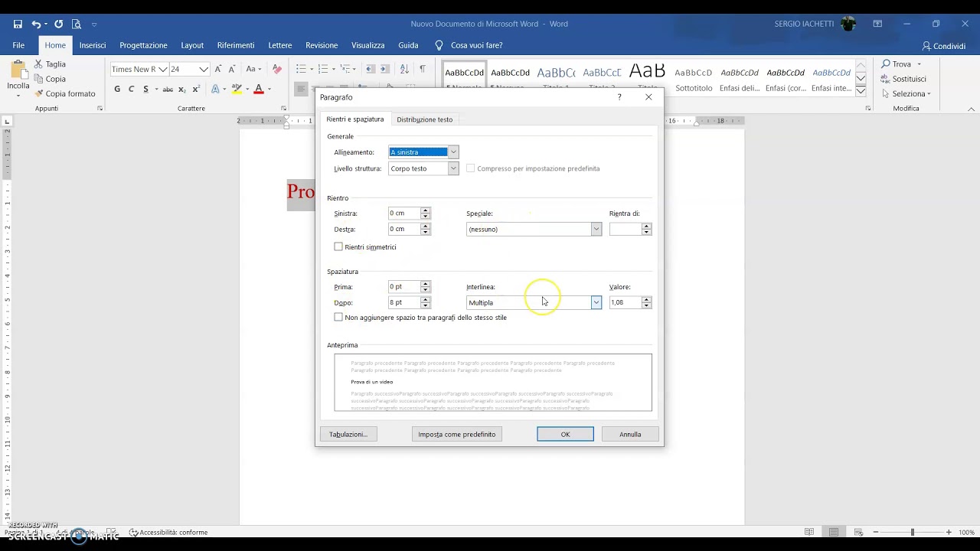Image resolution: width=980 pixels, height=551 pixels.
Task: Open the Interlinea dropdown arrow
Action: point(596,303)
